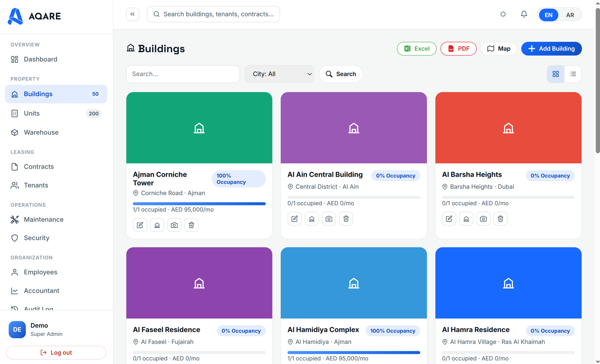Open notifications via the bell icon
The image size is (600, 364).
[x=524, y=14]
